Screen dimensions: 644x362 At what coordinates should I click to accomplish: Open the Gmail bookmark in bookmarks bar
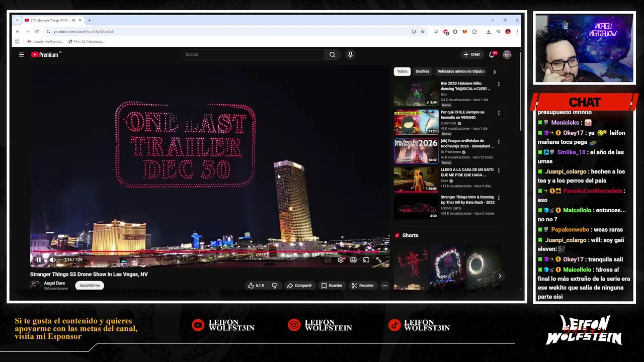coord(45,41)
